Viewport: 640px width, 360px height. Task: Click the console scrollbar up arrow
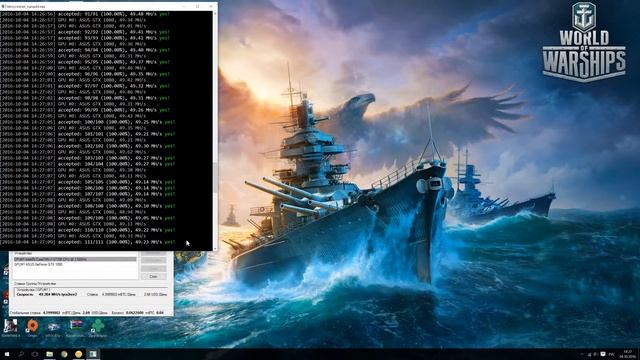[x=215, y=13]
